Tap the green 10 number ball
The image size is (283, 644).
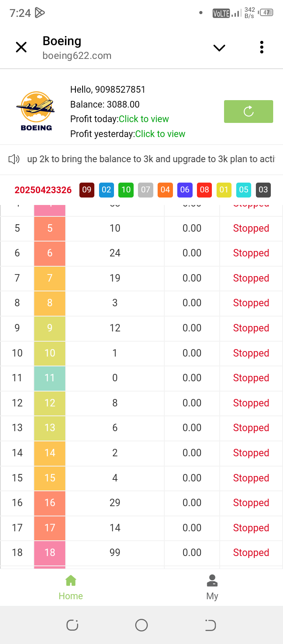126,190
